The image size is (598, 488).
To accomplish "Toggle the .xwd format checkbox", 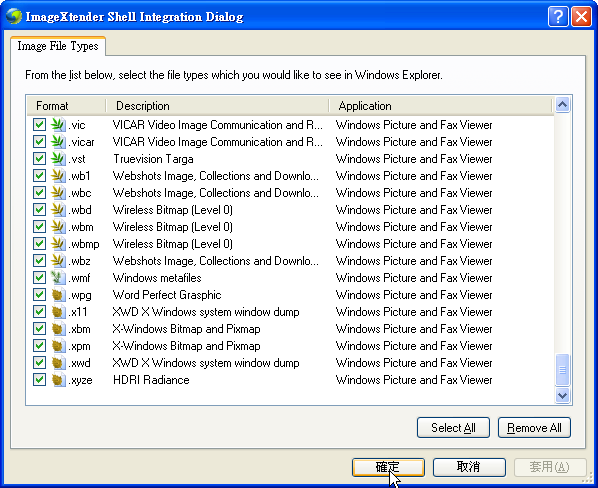I will (x=39, y=363).
